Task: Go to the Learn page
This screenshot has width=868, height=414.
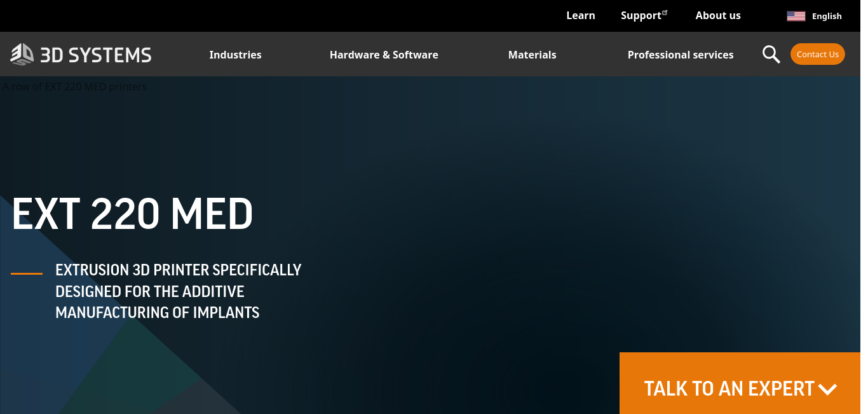Action: point(581,16)
